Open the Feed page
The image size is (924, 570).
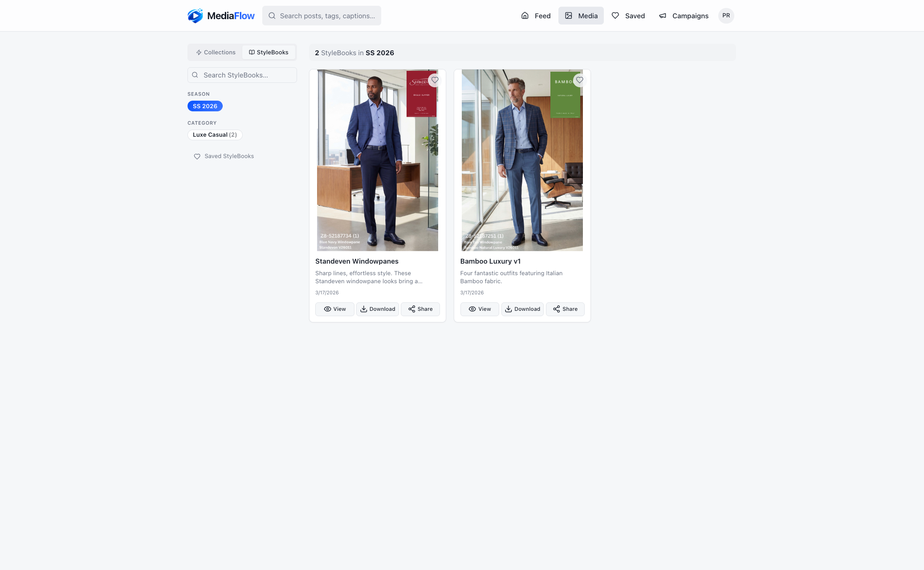pyautogui.click(x=536, y=16)
